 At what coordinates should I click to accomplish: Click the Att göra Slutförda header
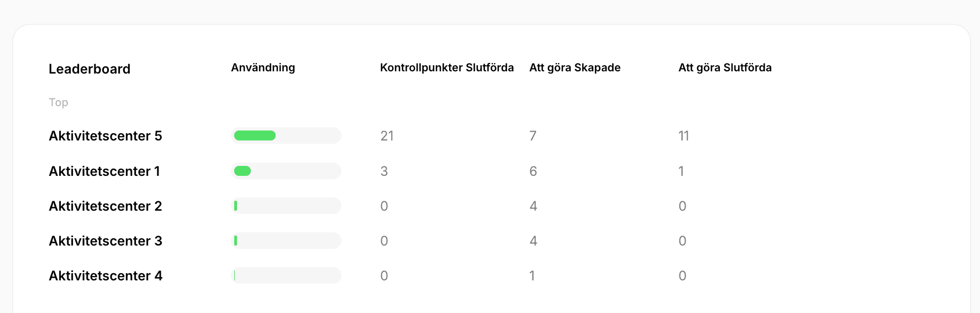[725, 67]
